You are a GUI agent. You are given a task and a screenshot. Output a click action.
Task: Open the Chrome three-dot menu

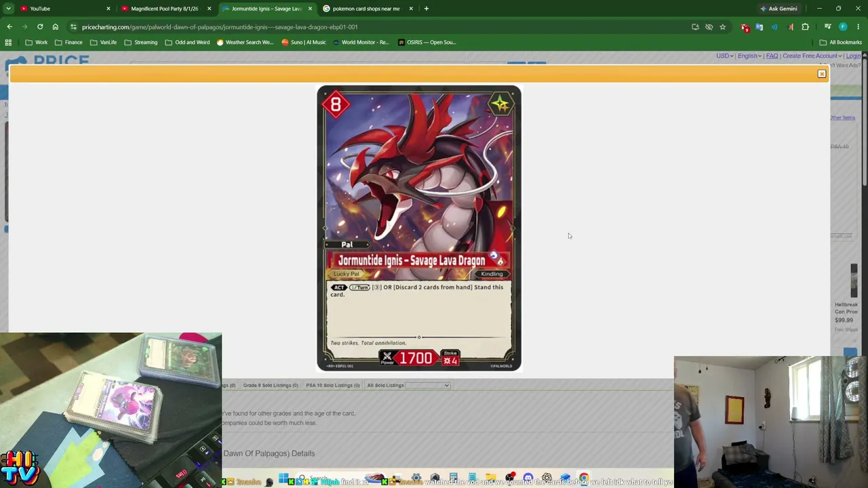tap(859, 27)
